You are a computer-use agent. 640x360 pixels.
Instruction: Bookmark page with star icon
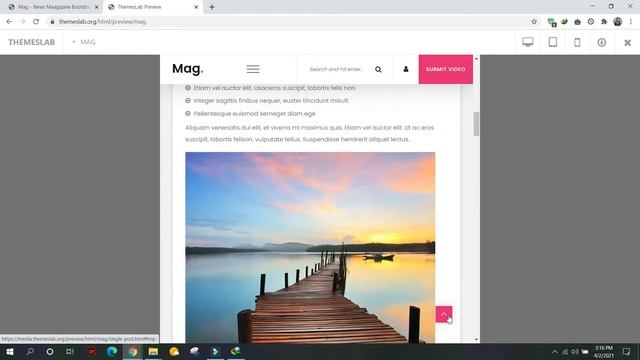(534, 22)
